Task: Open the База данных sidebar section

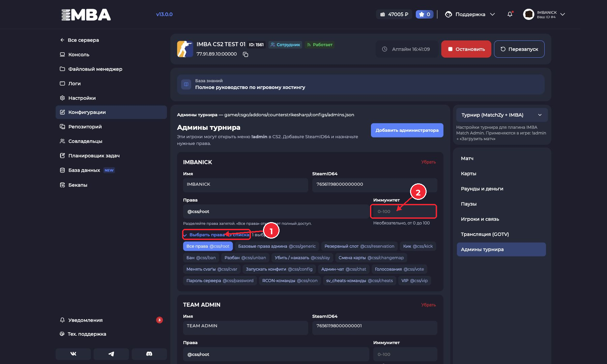Action: coord(111,170)
